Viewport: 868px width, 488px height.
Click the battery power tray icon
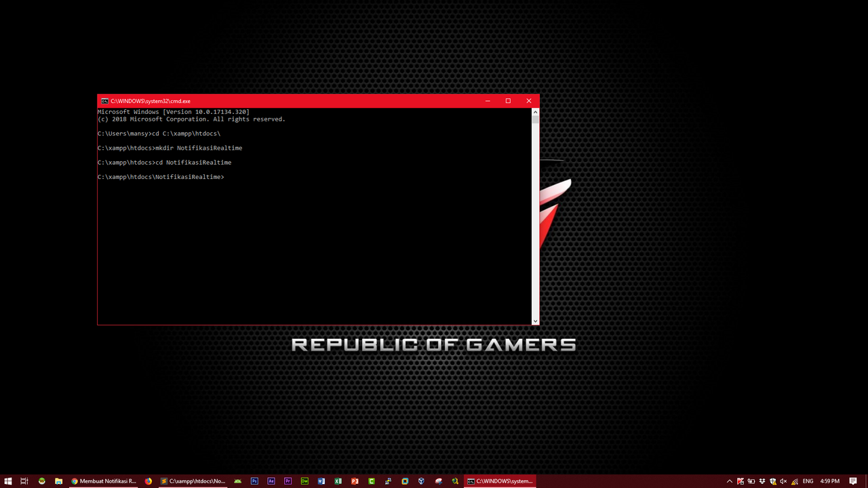[751, 481]
